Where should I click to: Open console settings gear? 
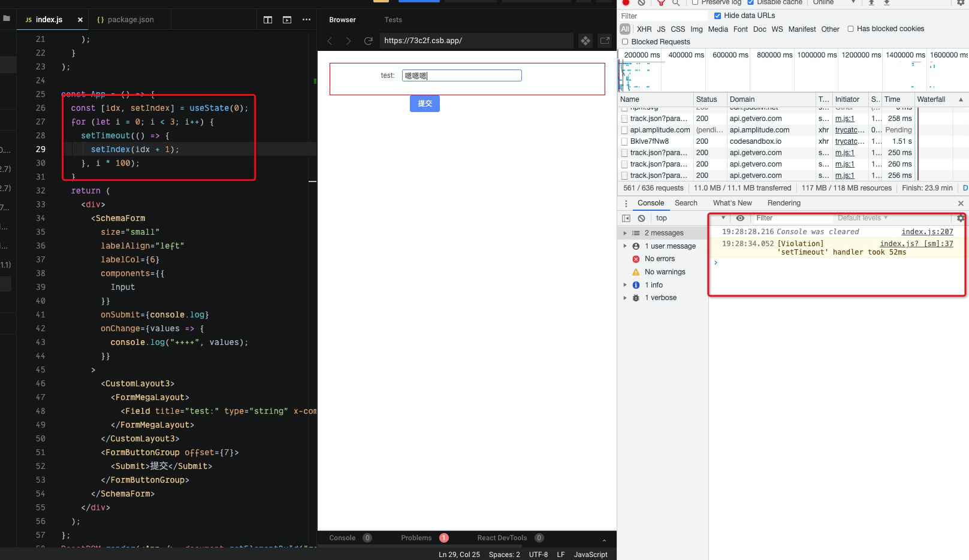click(x=961, y=218)
